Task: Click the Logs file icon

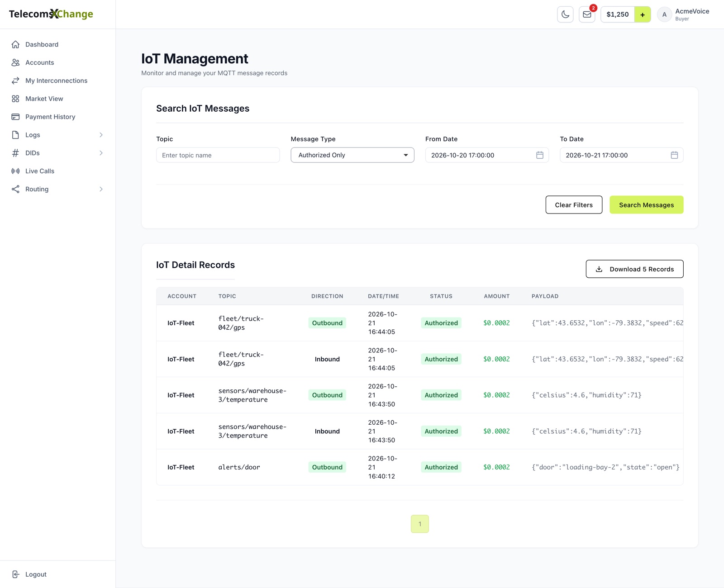Action: 15,135
